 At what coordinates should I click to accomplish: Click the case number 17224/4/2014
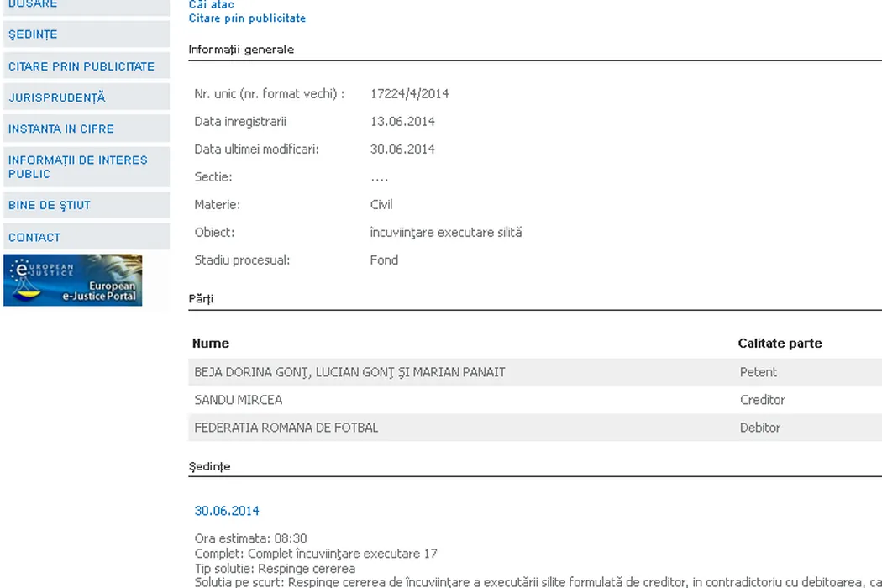coord(409,94)
